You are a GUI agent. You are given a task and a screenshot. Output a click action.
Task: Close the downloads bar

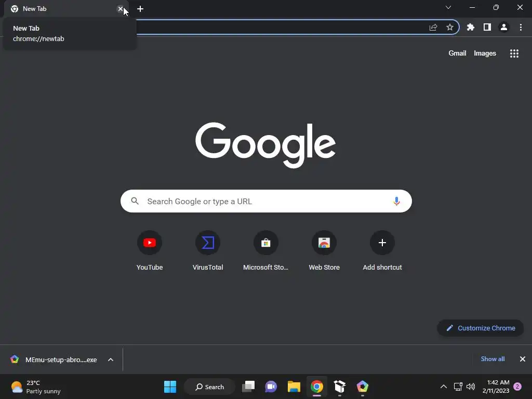(523, 359)
